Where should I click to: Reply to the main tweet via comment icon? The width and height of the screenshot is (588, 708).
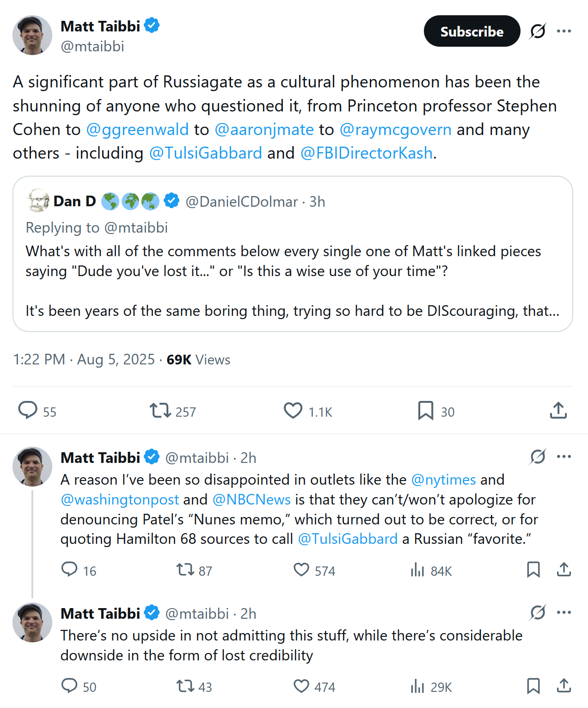[28, 410]
